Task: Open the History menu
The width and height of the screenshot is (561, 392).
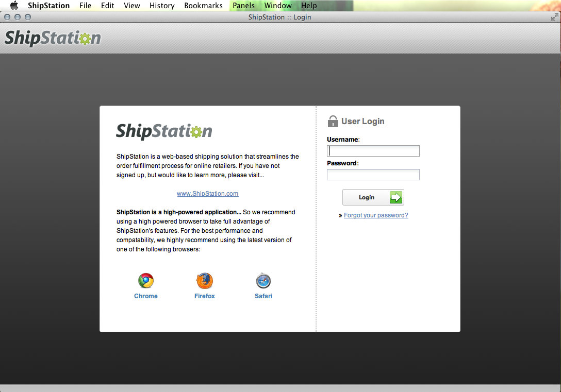Action: [x=162, y=5]
